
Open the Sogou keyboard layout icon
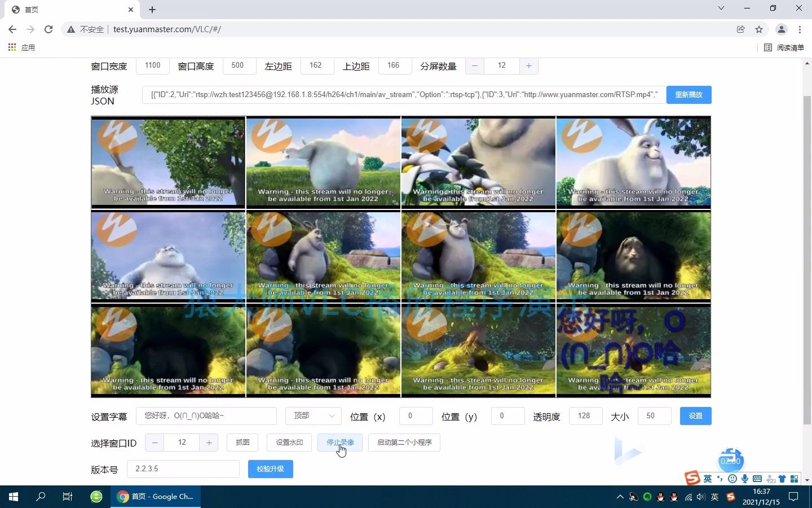(x=757, y=479)
